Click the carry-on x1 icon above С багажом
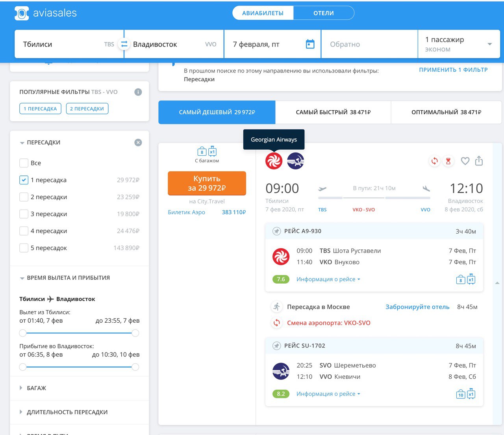504x435 pixels. [x=212, y=151]
